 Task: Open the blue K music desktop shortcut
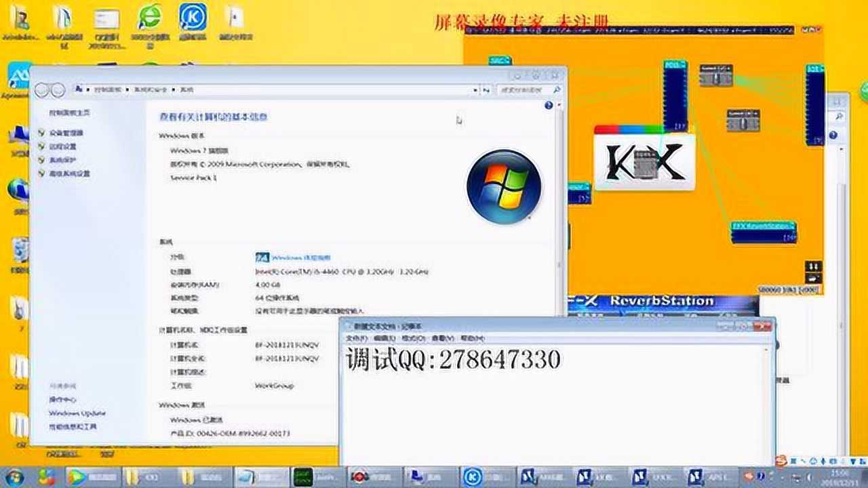tap(193, 22)
